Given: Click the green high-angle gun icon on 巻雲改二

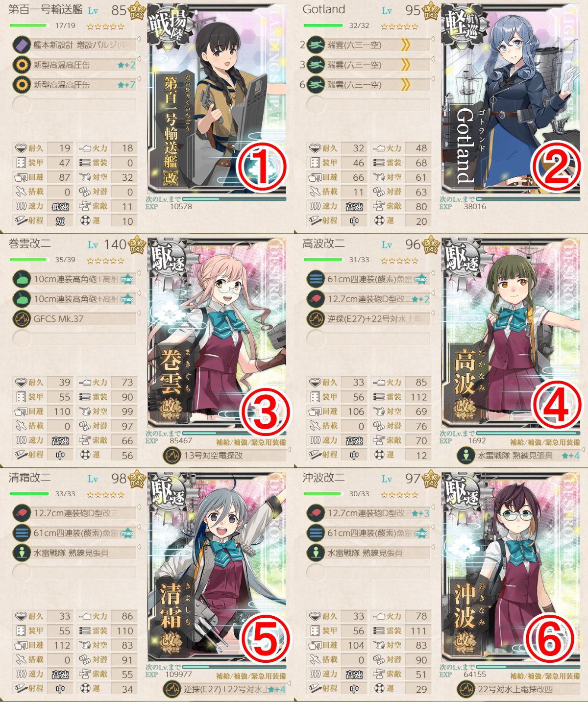Looking at the screenshot, I should [22, 279].
